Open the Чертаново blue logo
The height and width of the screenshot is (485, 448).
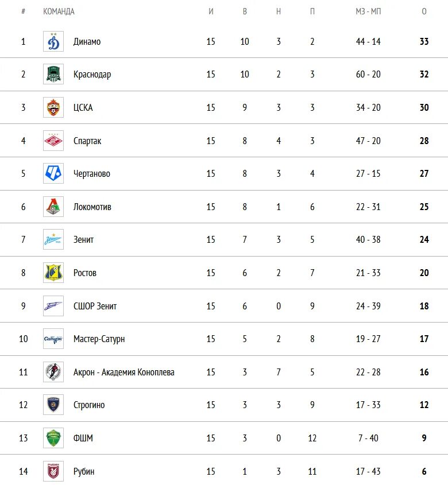53,173
